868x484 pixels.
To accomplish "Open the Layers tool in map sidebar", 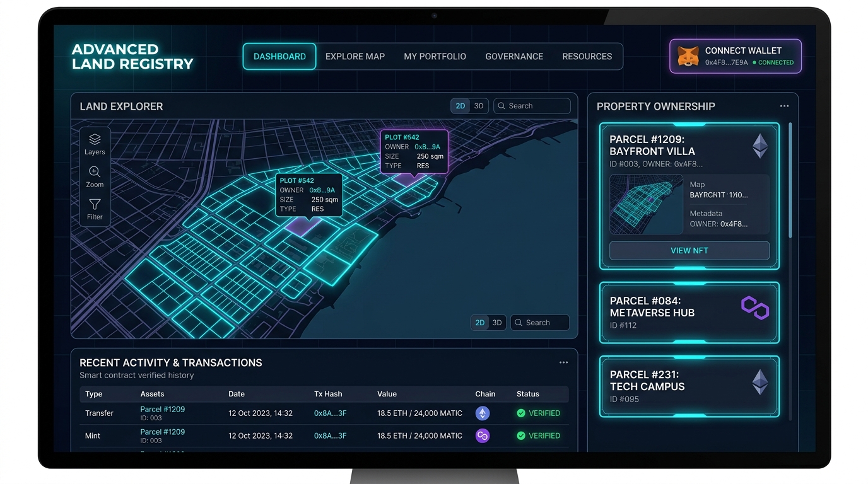I will coord(95,144).
